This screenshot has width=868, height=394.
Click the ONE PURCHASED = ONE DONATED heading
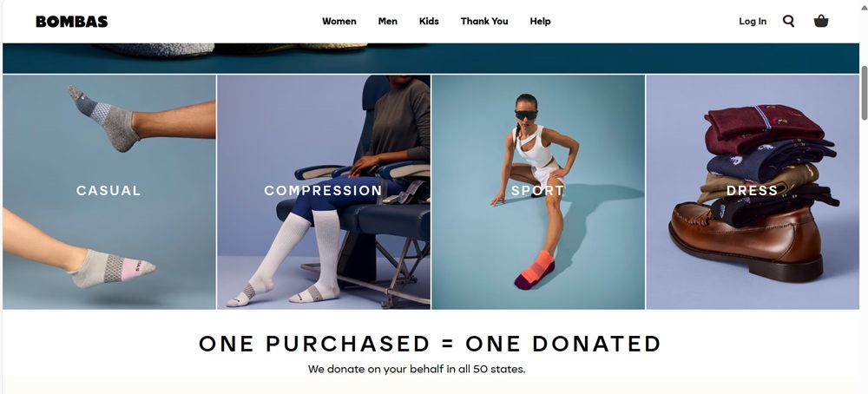430,344
